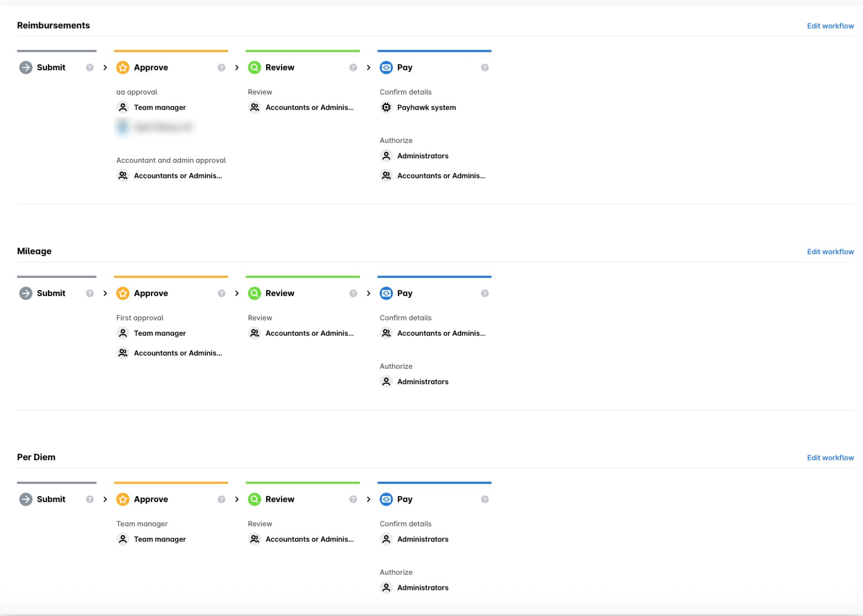Click the Approve star icon in Per Diem

tap(123, 499)
